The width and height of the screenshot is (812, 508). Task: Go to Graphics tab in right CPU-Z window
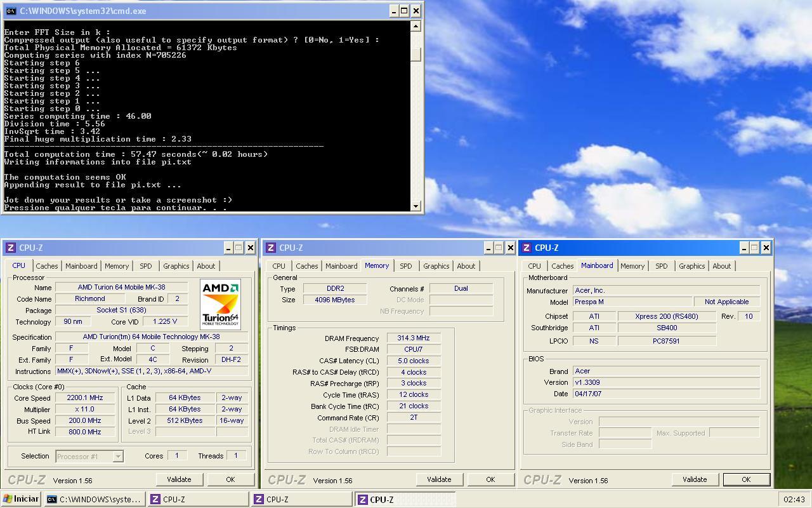tap(691, 266)
